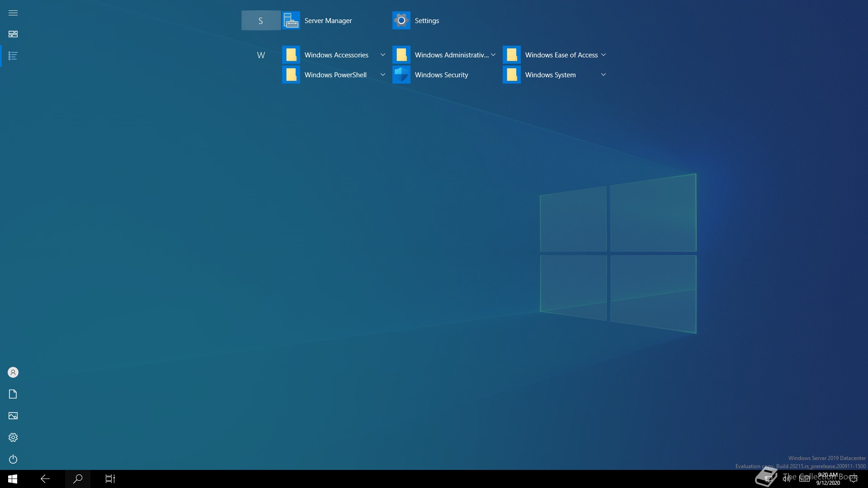Expand the hamburger menu at top left

pyautogui.click(x=13, y=13)
